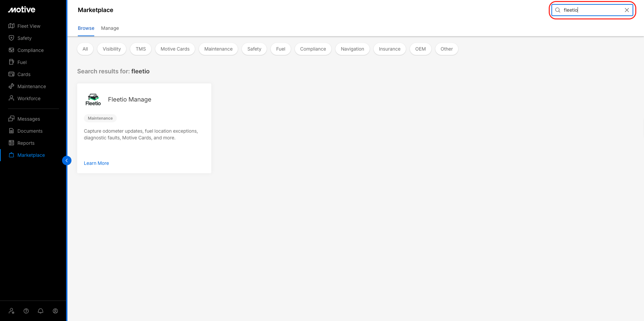Viewport: 644px width, 321px height.
Task: Open the Cards icon in sidebar
Action: tap(11, 74)
